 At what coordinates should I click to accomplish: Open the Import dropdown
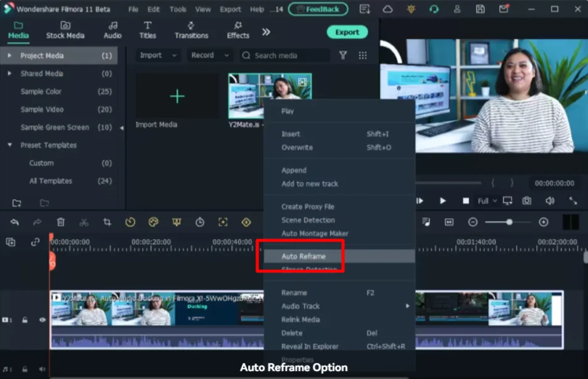[158, 55]
